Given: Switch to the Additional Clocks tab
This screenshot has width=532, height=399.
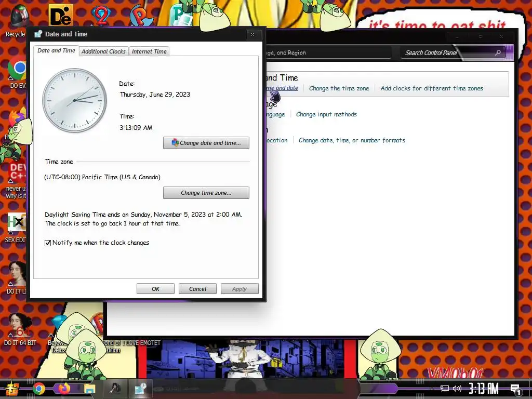Looking at the screenshot, I should click(103, 51).
